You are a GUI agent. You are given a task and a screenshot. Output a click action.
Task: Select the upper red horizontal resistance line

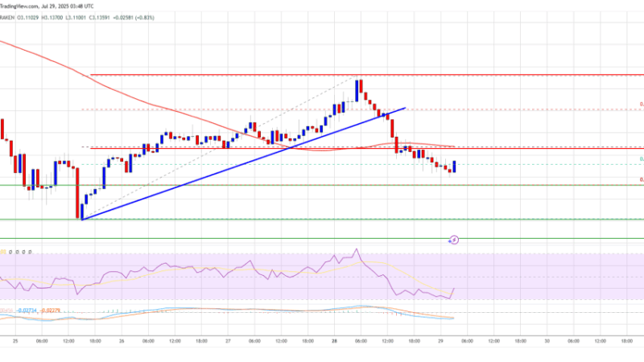click(367, 75)
